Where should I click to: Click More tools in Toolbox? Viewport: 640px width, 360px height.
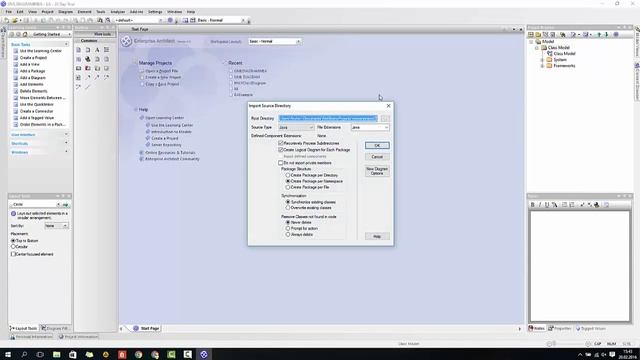(102, 34)
